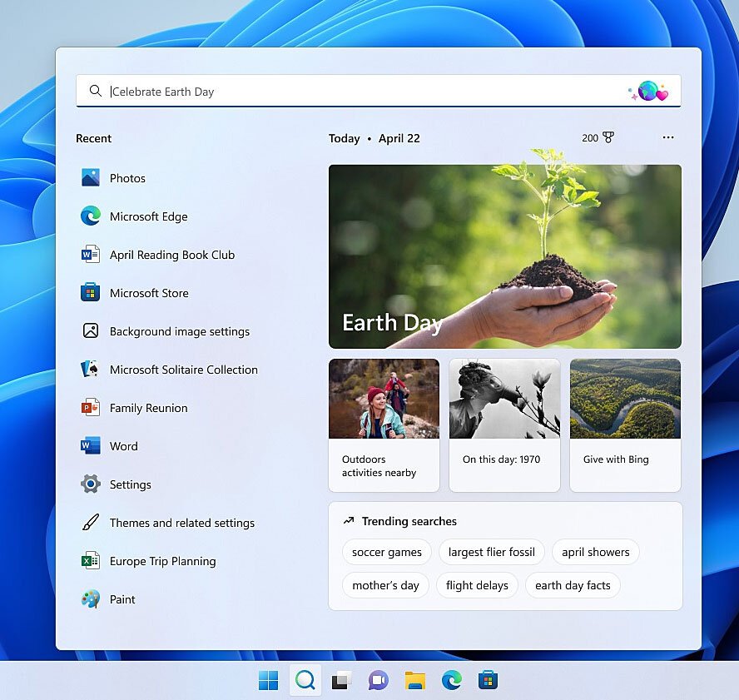Click the Search icon on taskbar
The image size is (739, 700).
pyautogui.click(x=305, y=680)
